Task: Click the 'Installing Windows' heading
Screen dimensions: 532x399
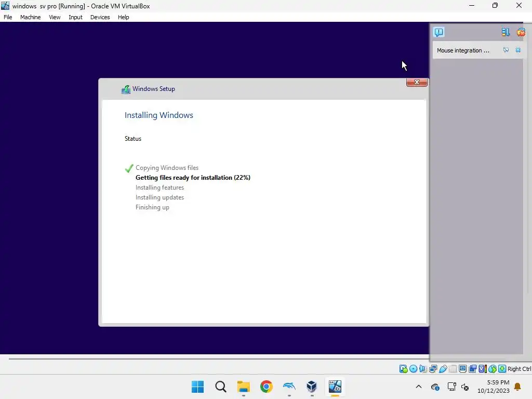Action: pos(159,115)
